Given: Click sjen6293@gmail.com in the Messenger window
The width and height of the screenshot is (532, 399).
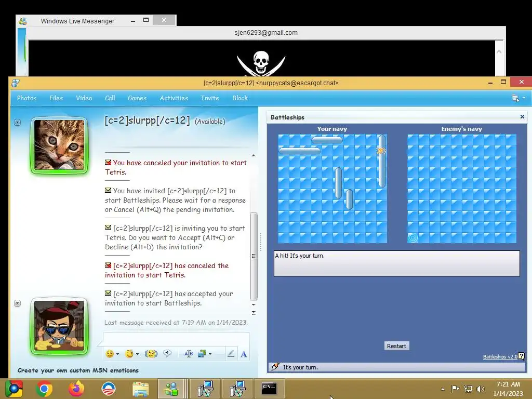Looking at the screenshot, I should (265, 33).
